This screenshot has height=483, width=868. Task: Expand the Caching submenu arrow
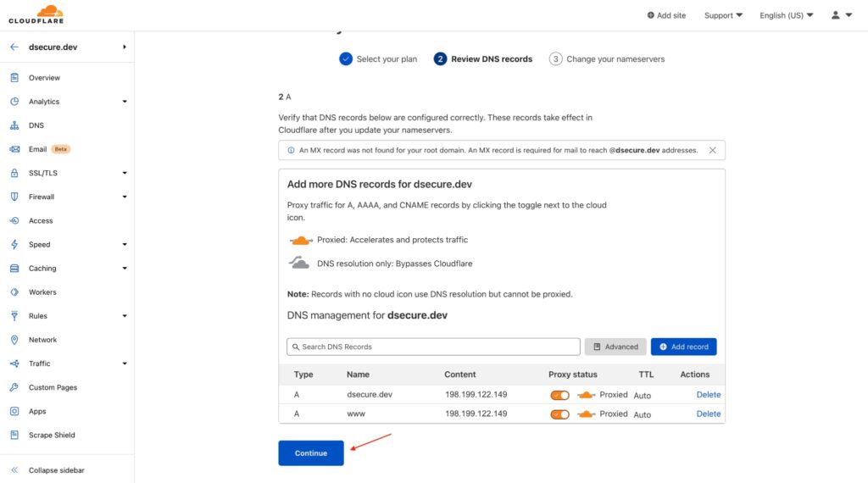click(x=125, y=268)
